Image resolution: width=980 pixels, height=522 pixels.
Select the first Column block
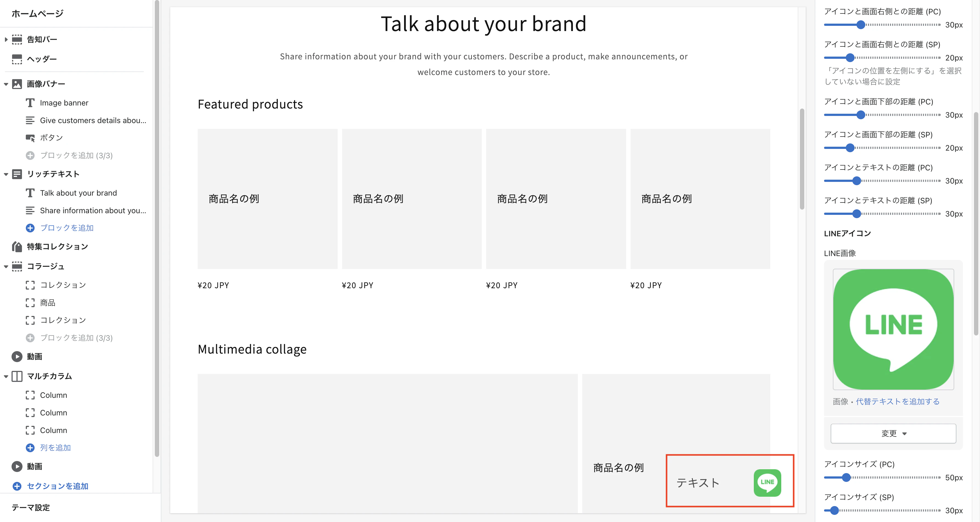click(54, 395)
